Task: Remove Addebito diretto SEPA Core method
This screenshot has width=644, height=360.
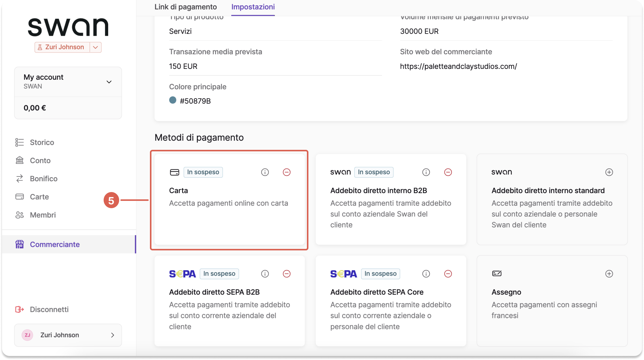Action: click(x=448, y=274)
